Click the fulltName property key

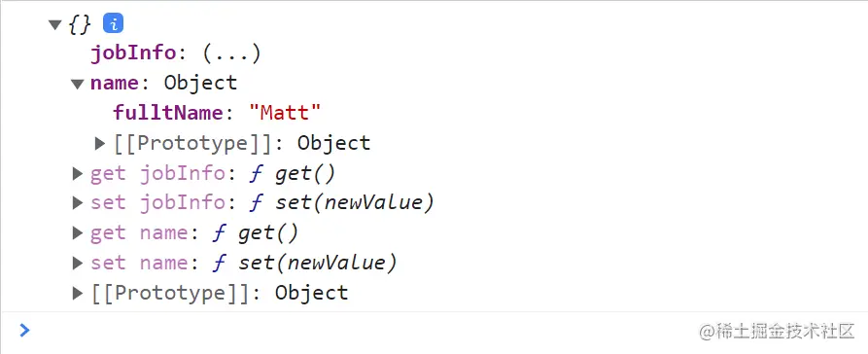pos(168,113)
